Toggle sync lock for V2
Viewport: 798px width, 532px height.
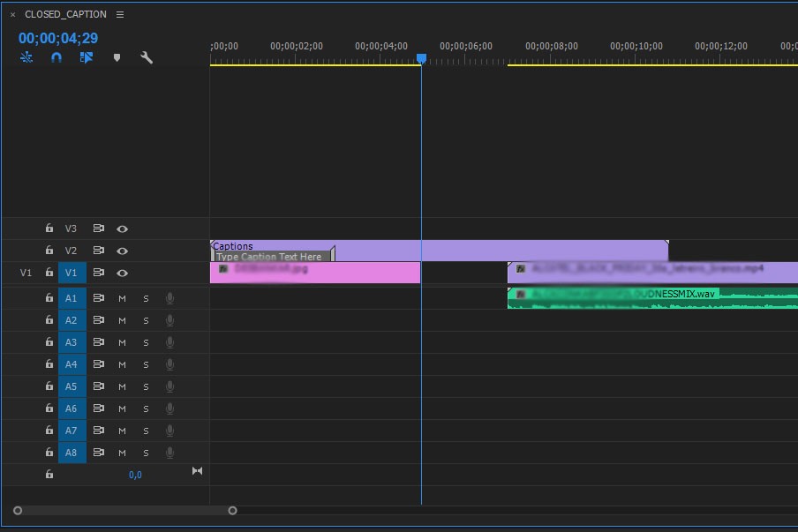coord(99,251)
